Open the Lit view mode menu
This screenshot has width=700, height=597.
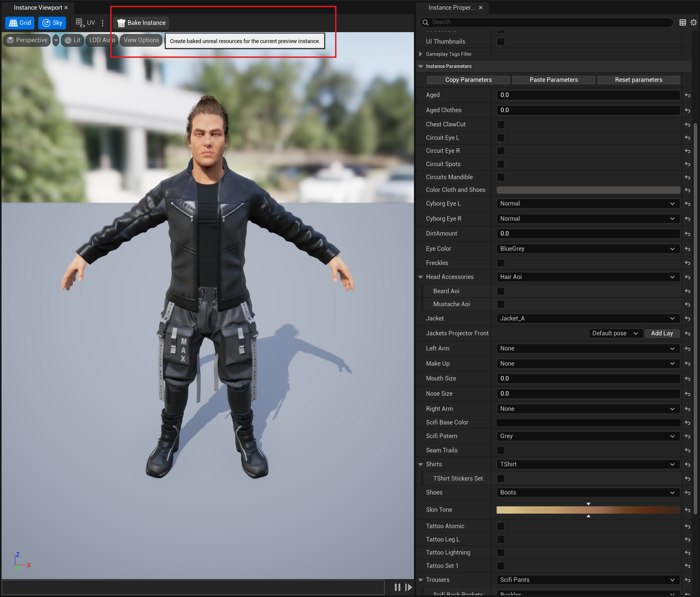(72, 40)
